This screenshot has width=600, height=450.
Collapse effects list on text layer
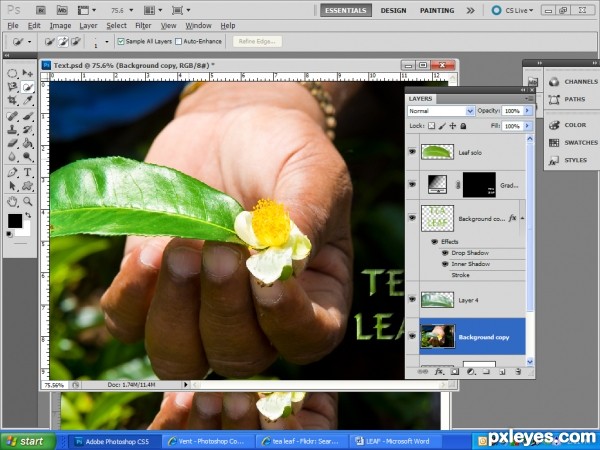(522, 218)
